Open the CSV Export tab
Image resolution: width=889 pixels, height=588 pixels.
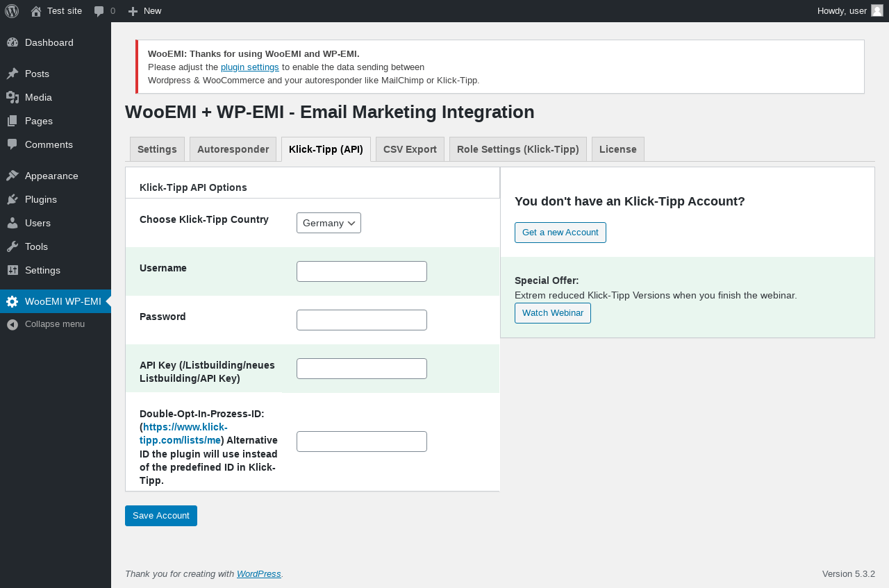(x=410, y=149)
